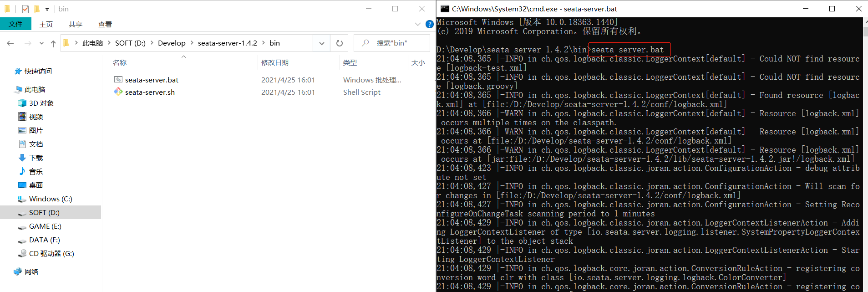The height and width of the screenshot is (292, 868).
Task: Click the properties checkmark quick access icon
Action: (x=25, y=9)
